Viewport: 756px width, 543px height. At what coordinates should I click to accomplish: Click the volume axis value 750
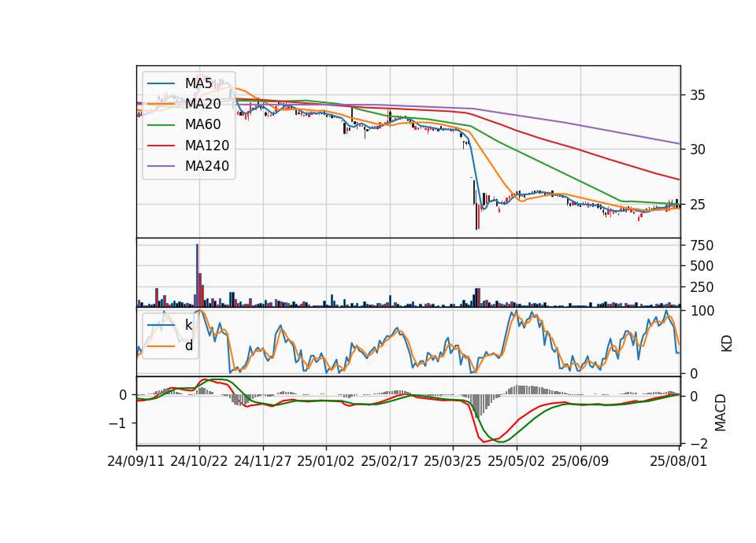702,246
